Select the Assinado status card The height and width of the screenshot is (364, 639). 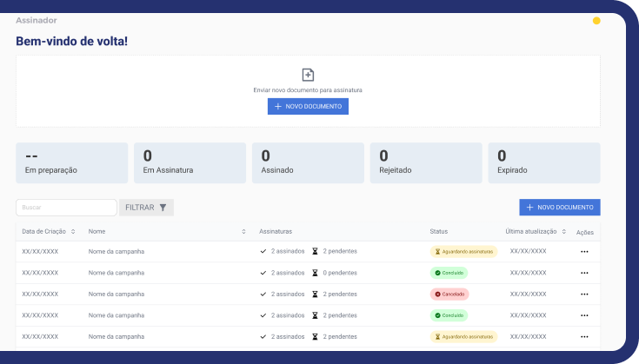[308, 162]
